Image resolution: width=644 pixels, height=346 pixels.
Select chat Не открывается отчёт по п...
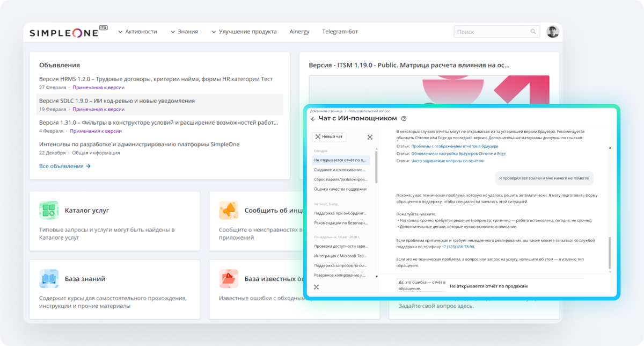[x=341, y=160]
